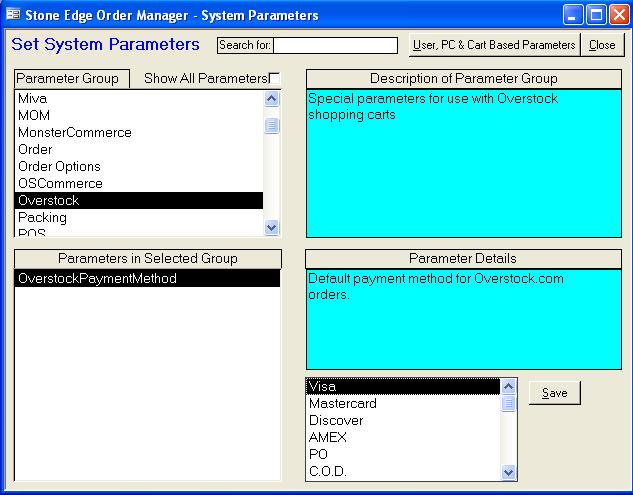The width and height of the screenshot is (633, 495).
Task: Click the Parameter Group header label
Action: coord(72,78)
